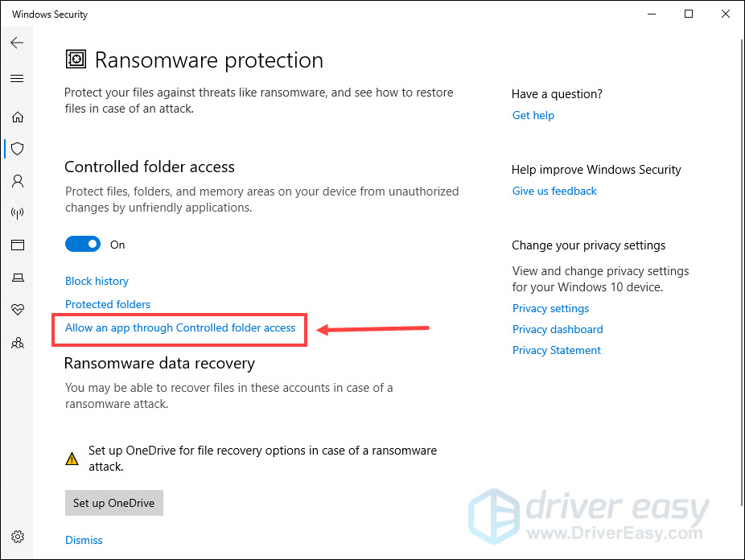Open Firewall & network protection icon
This screenshot has height=560, width=745.
tap(18, 213)
